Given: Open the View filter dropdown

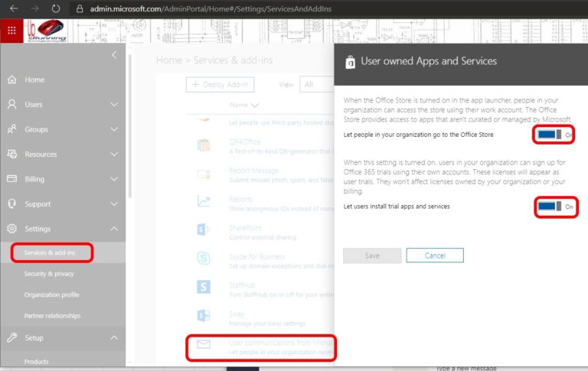Looking at the screenshot, I should pos(317,85).
